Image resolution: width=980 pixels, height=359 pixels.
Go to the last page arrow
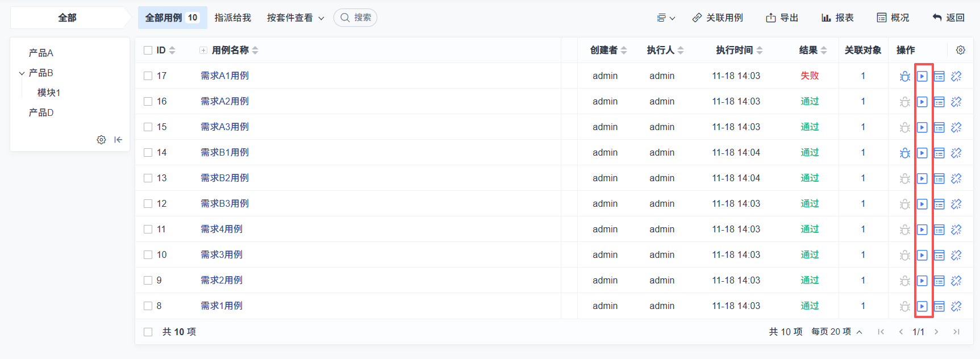click(x=956, y=332)
